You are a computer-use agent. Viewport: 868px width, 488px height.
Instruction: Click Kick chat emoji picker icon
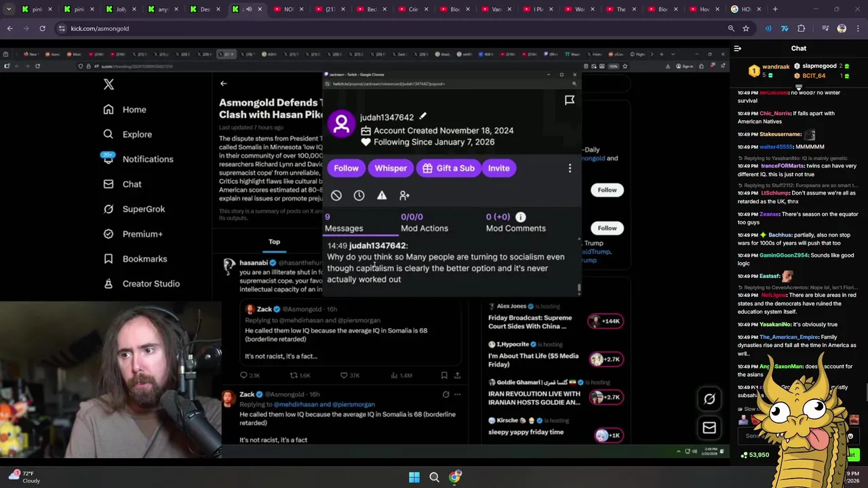click(850, 436)
